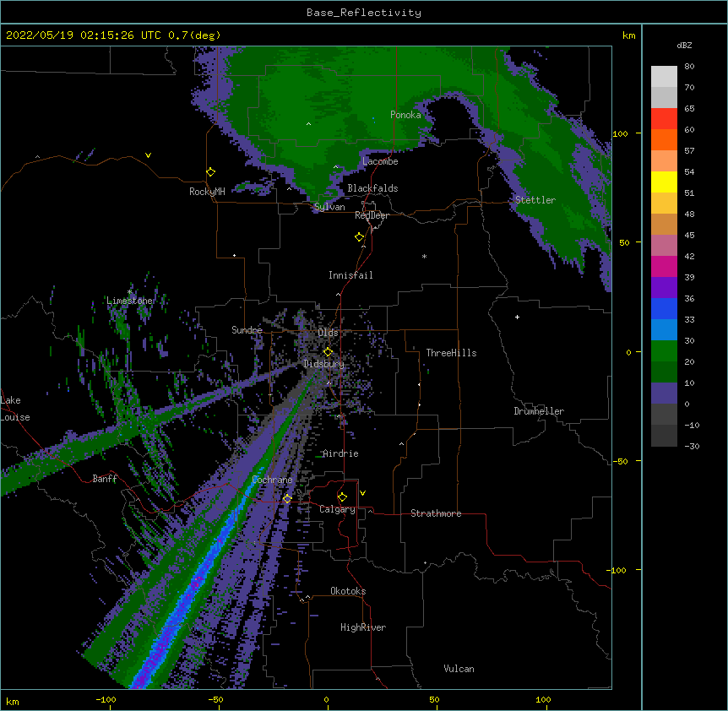The image size is (728, 711).
Task: Click the Lake Louise label at left edge
Action: click(x=15, y=409)
